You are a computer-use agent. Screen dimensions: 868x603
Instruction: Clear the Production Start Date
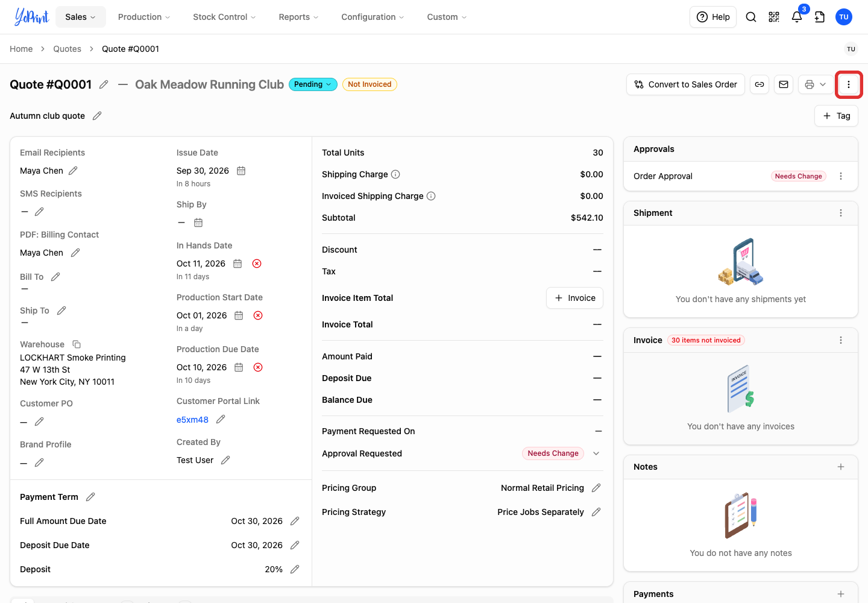(x=258, y=315)
